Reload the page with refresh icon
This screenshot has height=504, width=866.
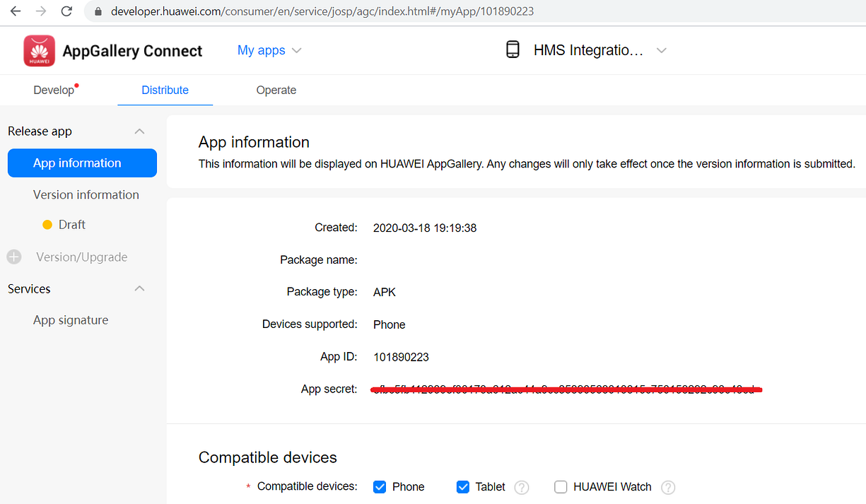pos(66,11)
